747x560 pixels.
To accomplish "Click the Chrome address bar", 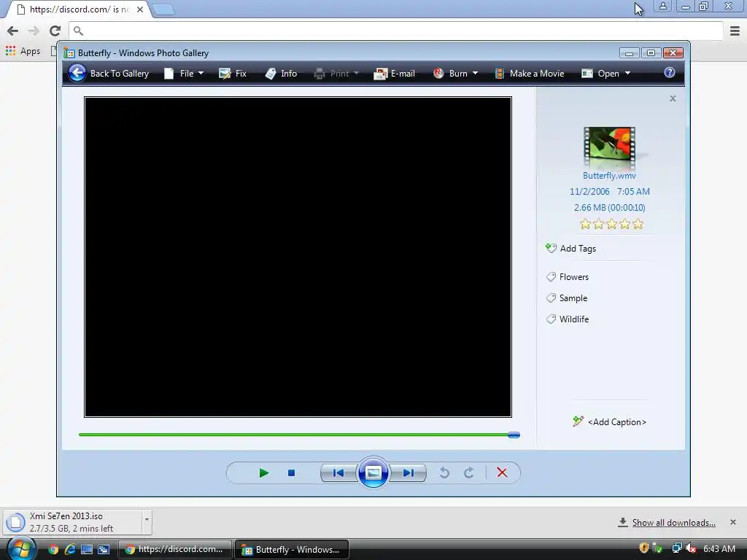I will coord(396,31).
